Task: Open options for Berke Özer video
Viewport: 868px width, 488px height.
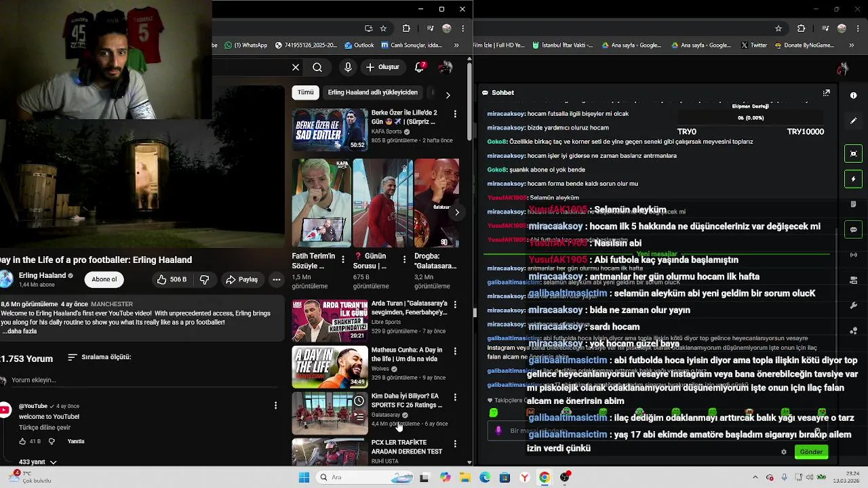Action: tap(455, 114)
